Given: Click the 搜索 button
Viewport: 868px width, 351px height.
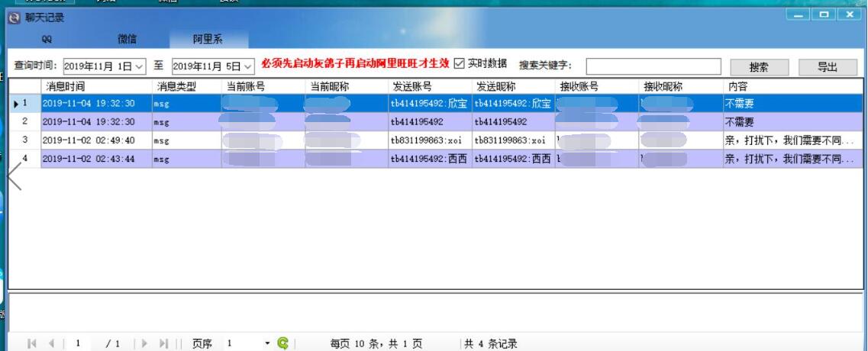Looking at the screenshot, I should tap(758, 67).
